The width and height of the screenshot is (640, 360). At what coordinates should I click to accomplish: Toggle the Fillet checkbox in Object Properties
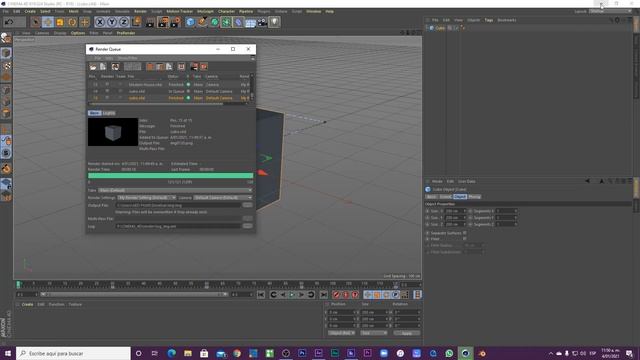(464, 239)
